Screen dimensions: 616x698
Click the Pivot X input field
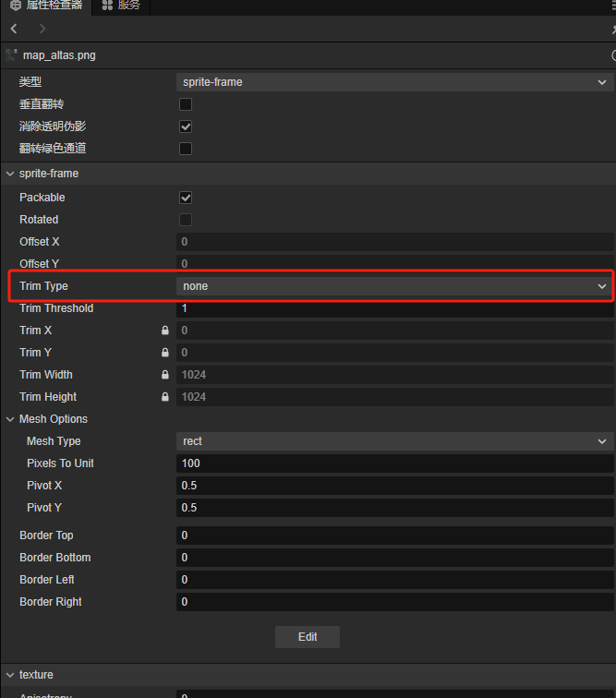coord(395,486)
